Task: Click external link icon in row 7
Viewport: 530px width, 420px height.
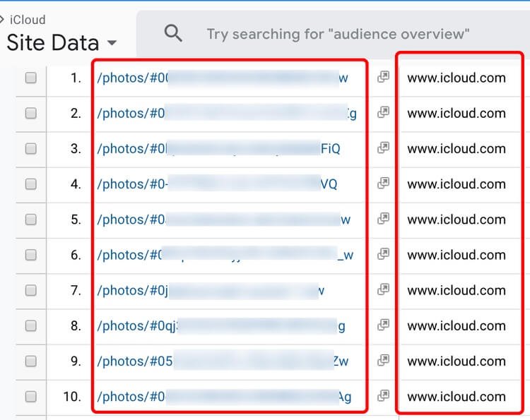Action: [383, 289]
